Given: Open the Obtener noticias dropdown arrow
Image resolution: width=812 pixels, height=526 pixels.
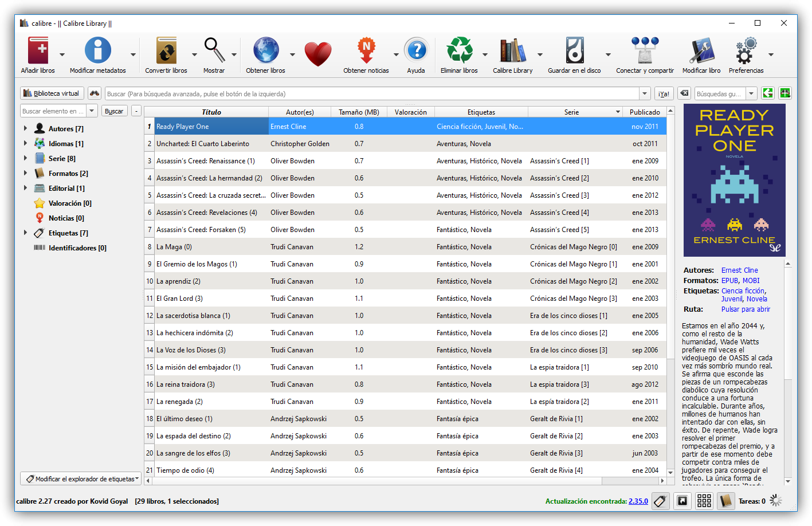Looking at the screenshot, I should tap(396, 55).
